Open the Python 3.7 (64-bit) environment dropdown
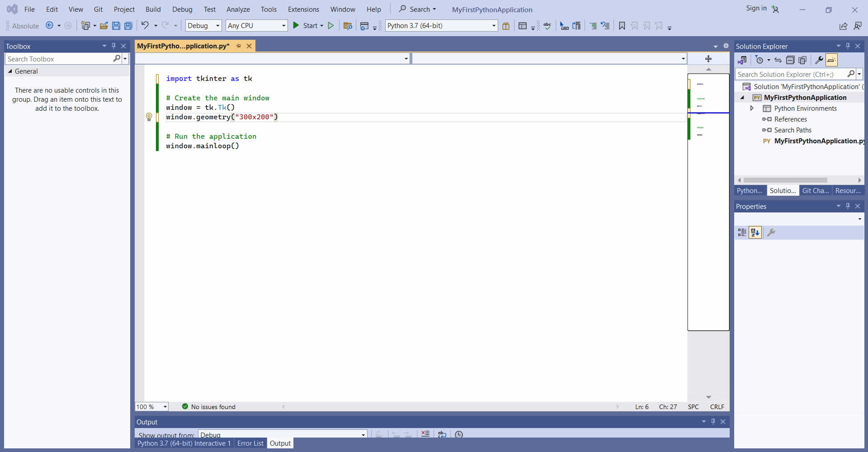The height and width of the screenshot is (452, 868). click(494, 26)
